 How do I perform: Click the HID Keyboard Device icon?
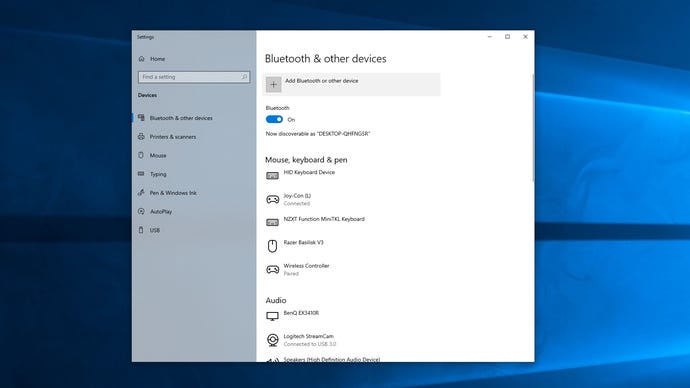tap(272, 176)
